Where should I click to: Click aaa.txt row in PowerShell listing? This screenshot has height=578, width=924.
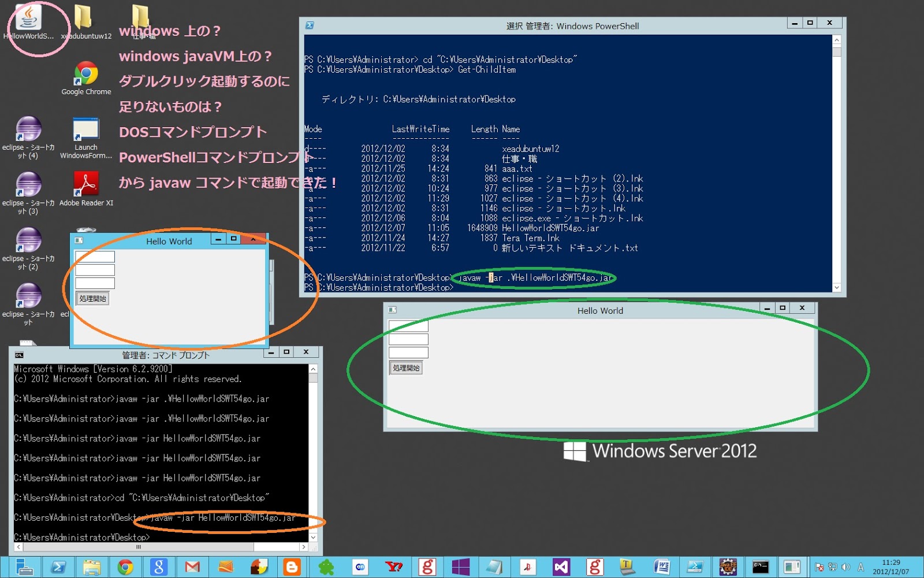(418, 169)
